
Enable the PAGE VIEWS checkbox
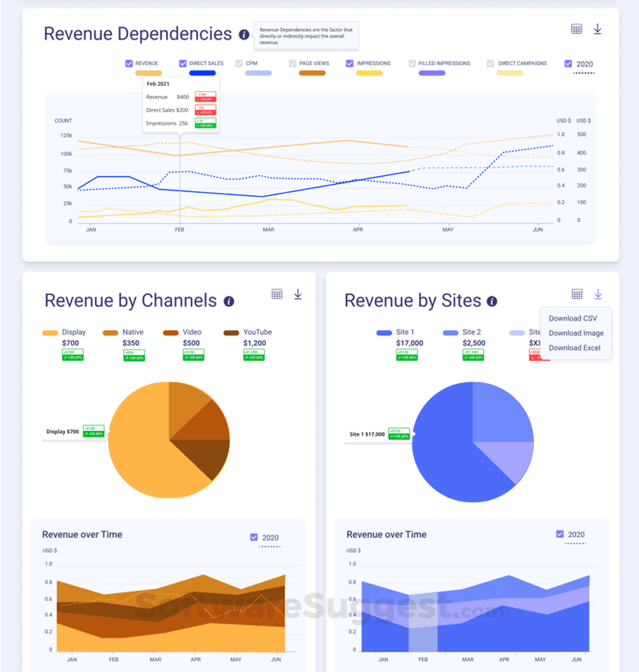pos(292,64)
